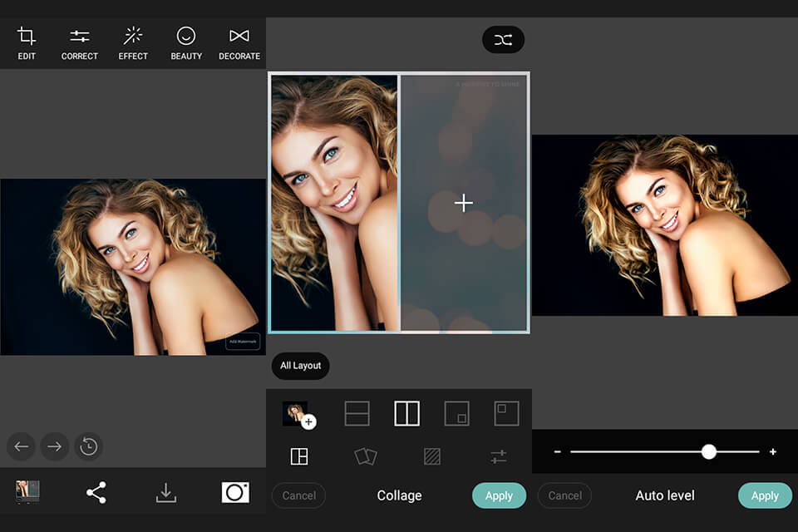Image resolution: width=798 pixels, height=532 pixels.
Task: Share the edited photo
Action: click(x=96, y=492)
